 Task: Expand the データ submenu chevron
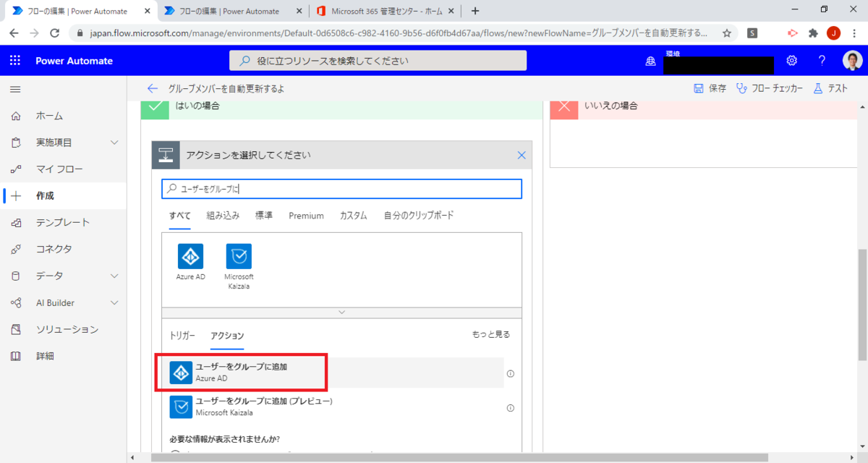pos(114,276)
